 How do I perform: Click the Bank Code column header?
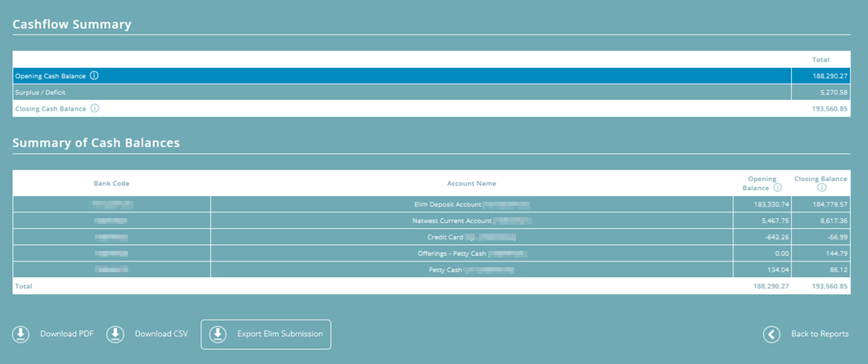pyautogui.click(x=112, y=184)
